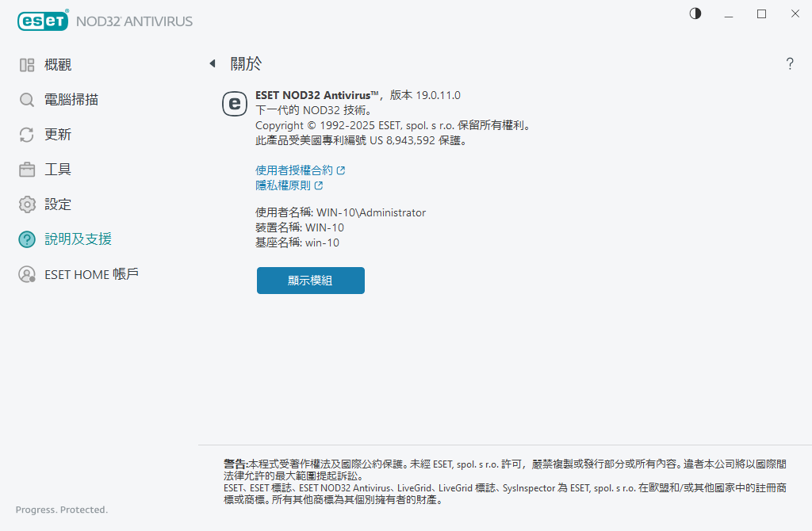Viewport: 812px width, 531px height.
Task: Open the 隱私權原則 link
Action: coord(283,185)
